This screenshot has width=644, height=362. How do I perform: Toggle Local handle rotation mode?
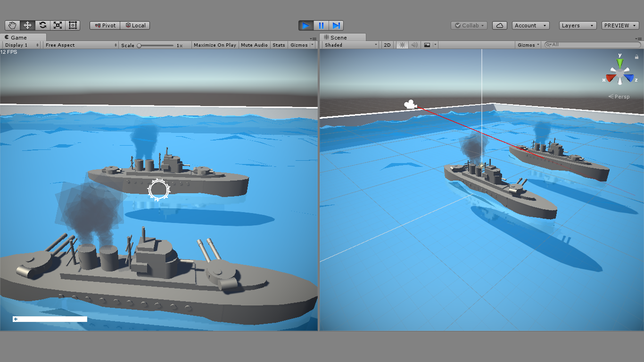(135, 25)
